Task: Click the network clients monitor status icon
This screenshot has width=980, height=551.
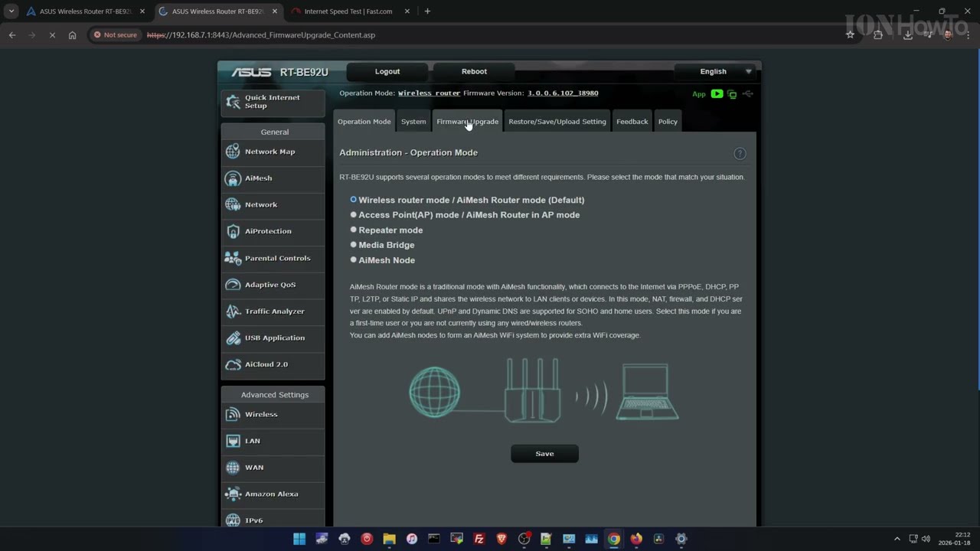Action: [x=732, y=94]
